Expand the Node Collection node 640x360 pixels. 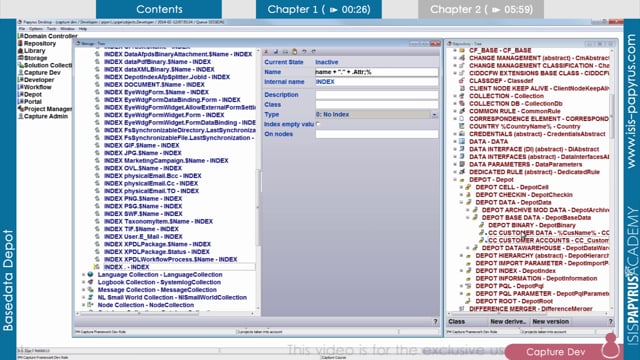point(84,305)
